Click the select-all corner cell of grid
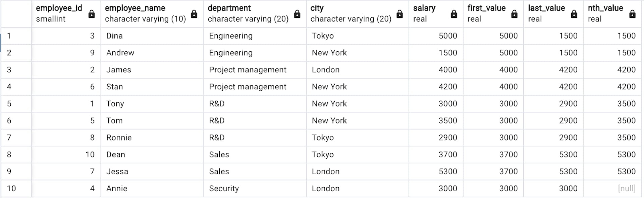Screen dimensions: 644x198 point(16,13)
